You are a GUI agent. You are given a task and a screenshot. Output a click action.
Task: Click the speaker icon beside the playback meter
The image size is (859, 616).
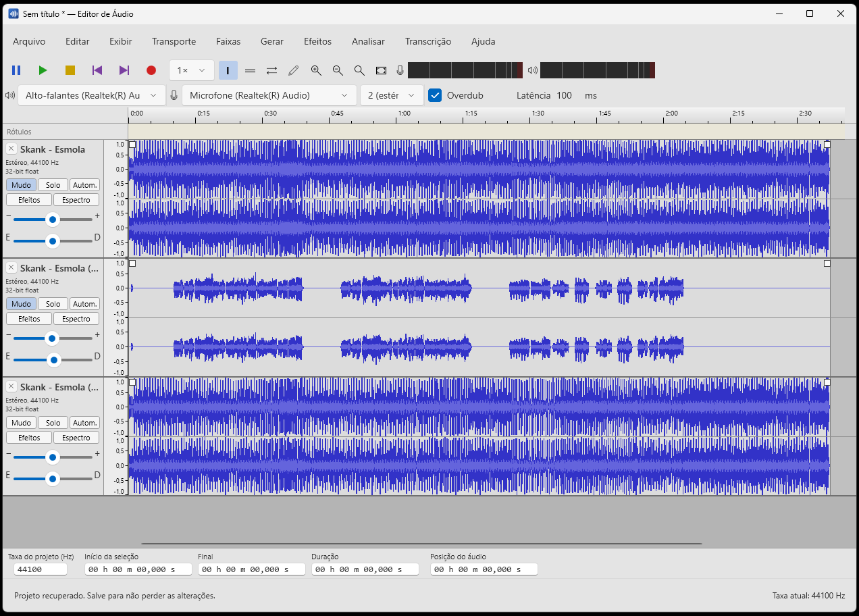click(x=533, y=70)
